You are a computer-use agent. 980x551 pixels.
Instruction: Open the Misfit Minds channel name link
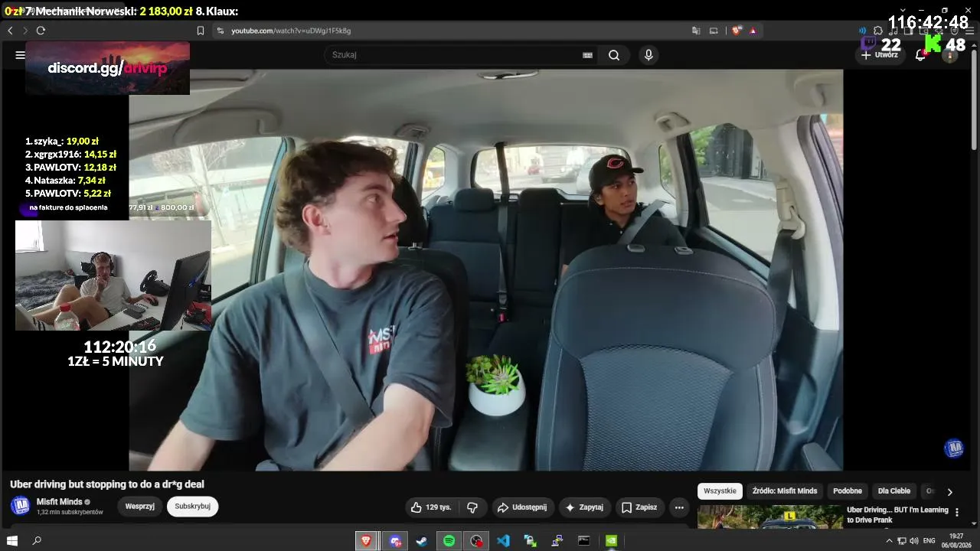(x=60, y=502)
